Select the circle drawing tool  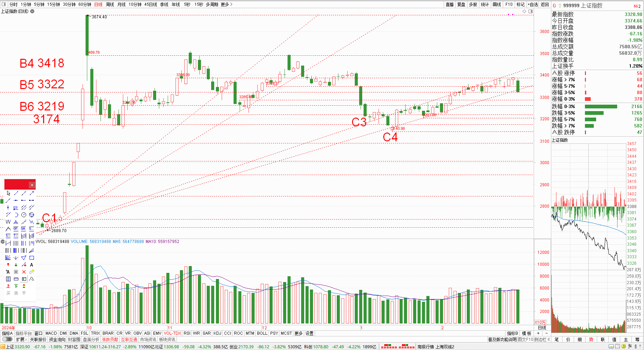(x=24, y=215)
